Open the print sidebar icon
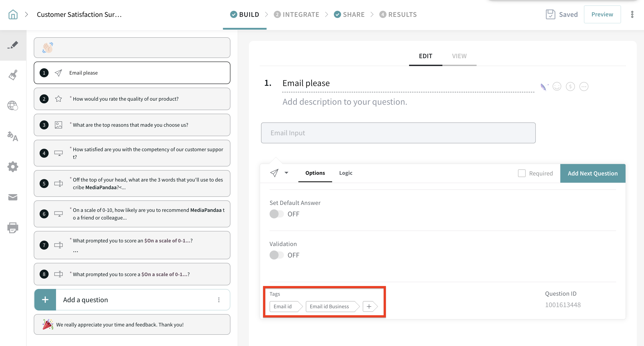Screen dimensions: 644x346 pos(13,228)
